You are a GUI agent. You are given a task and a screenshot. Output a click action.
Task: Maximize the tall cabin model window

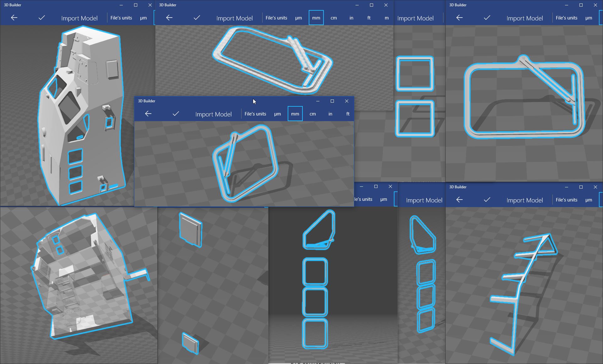point(136,5)
